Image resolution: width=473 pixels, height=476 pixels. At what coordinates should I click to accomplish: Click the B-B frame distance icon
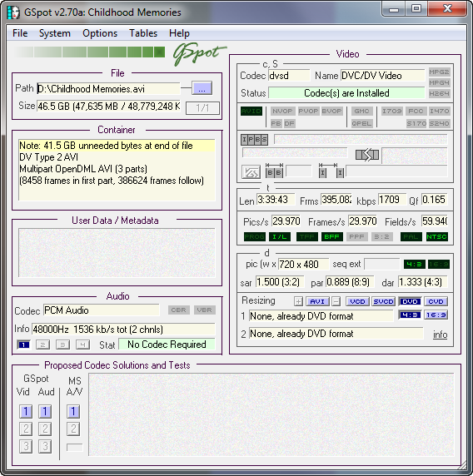click(274, 171)
